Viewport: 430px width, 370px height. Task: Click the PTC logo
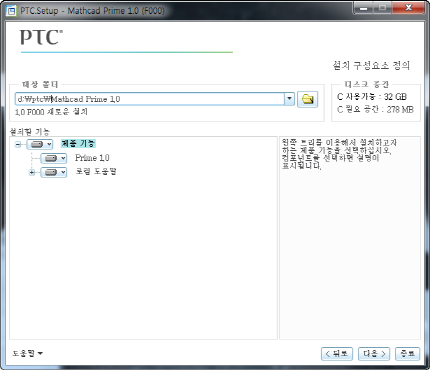[x=41, y=37]
